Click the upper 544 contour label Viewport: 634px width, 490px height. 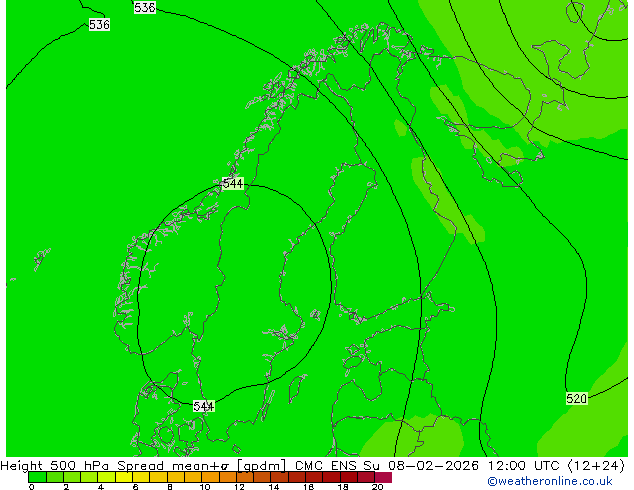point(233,184)
